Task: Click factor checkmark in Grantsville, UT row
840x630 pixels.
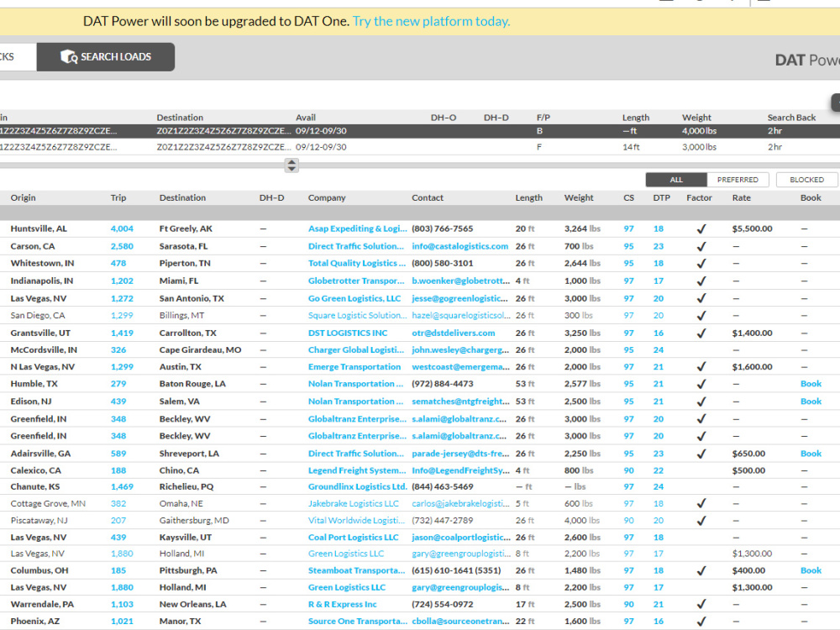Action: pyautogui.click(x=701, y=333)
